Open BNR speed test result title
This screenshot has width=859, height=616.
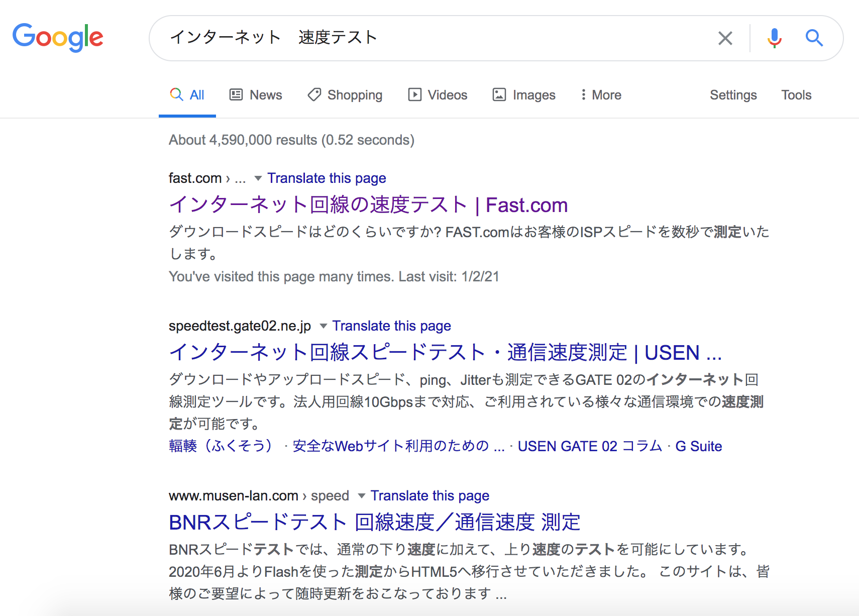tap(374, 523)
